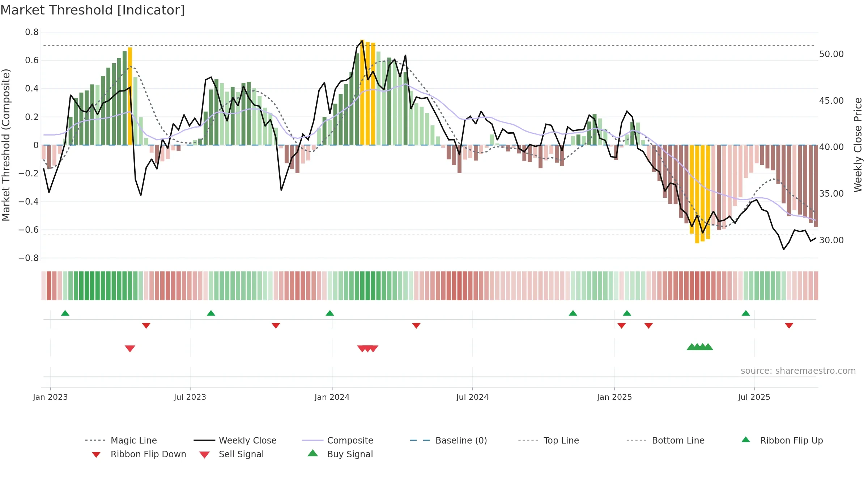Click the 45.00 price axis label
The image size is (868, 488).
pos(831,101)
